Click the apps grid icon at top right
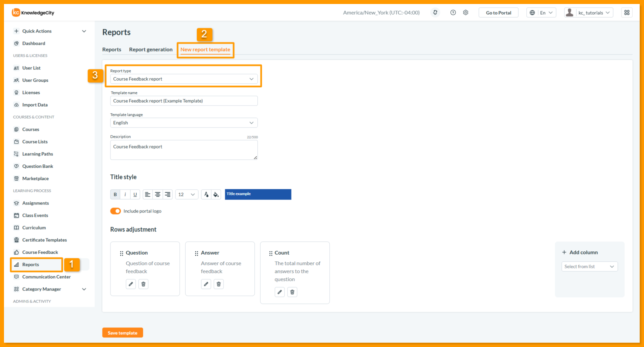Screen dimensions: 644x347 point(627,13)
